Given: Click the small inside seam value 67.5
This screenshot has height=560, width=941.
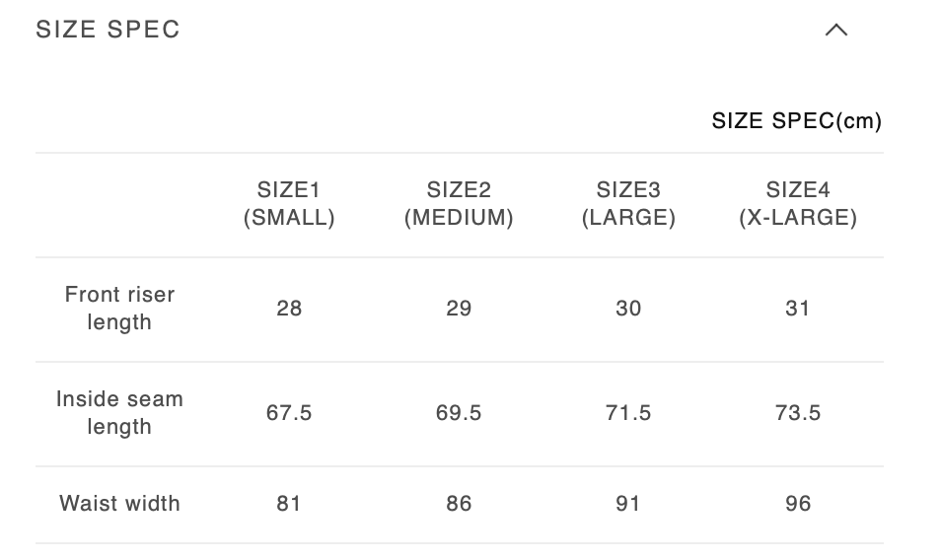Looking at the screenshot, I should [x=289, y=413].
